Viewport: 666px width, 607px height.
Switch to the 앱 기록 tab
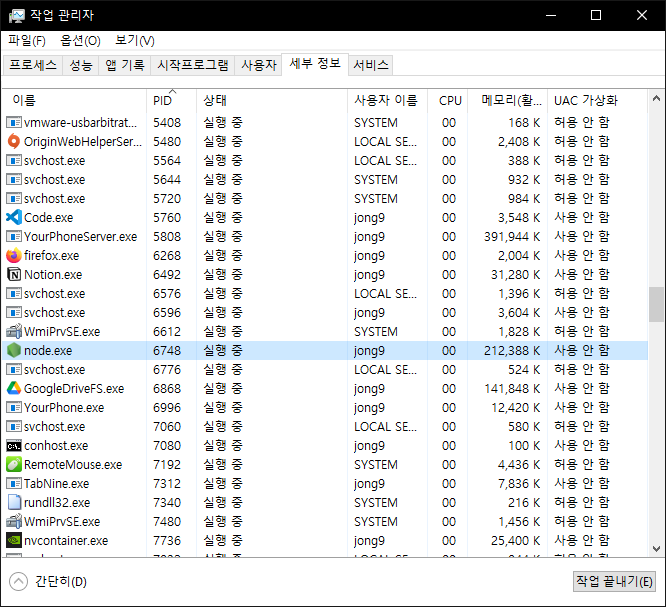click(x=124, y=65)
